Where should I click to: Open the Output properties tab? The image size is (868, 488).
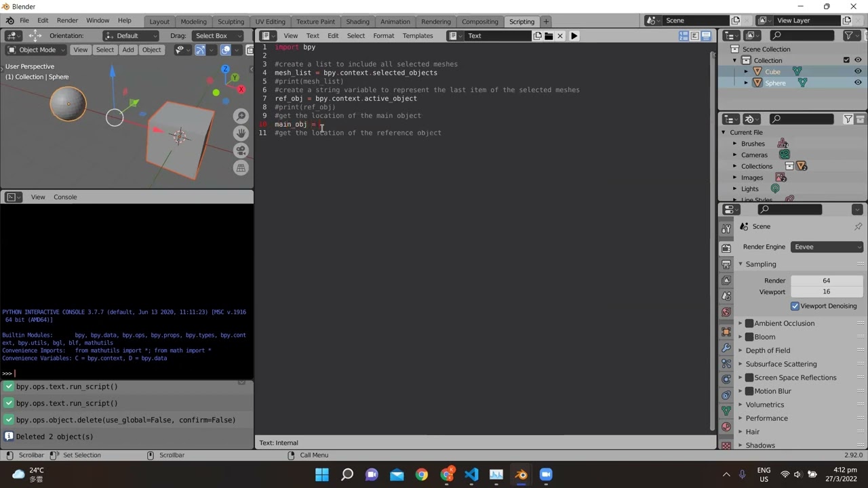(726, 264)
